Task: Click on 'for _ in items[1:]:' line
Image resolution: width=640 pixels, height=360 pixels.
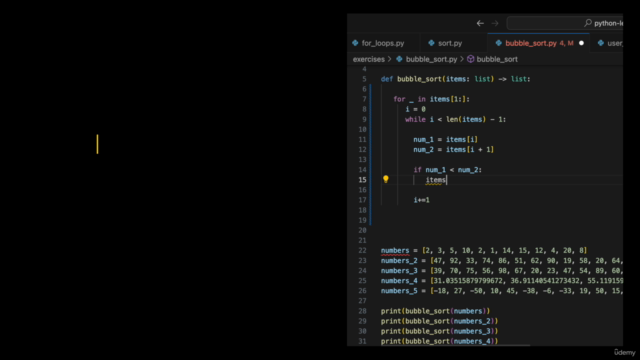Action: pyautogui.click(x=431, y=99)
